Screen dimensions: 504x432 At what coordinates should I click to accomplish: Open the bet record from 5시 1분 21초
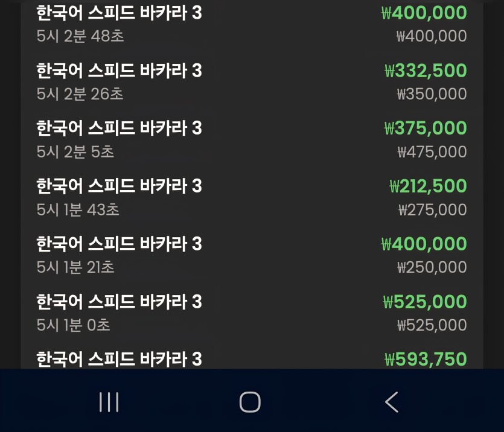coord(252,255)
